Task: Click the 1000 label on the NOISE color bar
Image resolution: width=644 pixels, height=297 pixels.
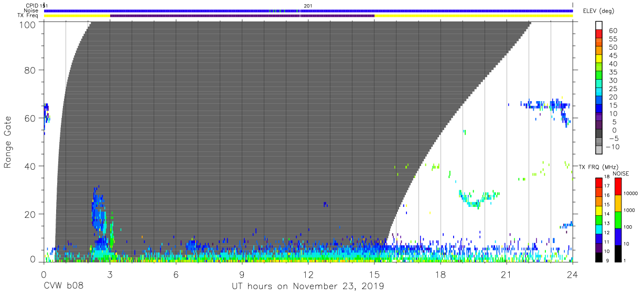Action: coord(630,210)
